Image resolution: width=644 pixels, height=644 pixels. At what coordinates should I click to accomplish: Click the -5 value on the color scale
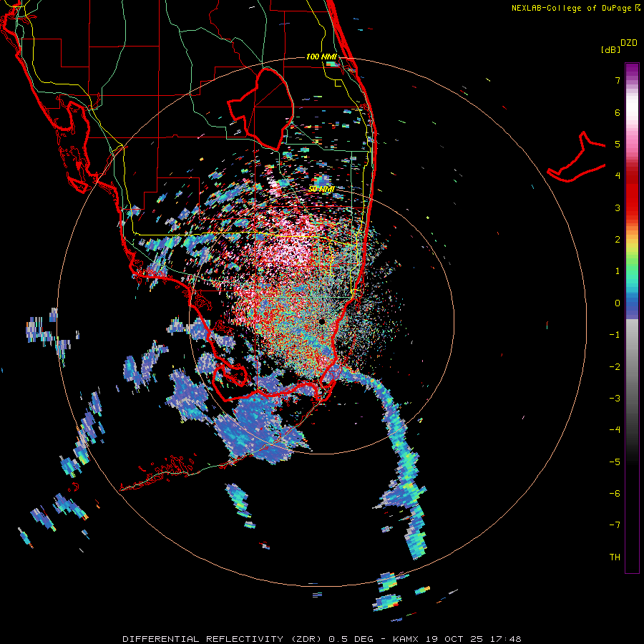615,462
